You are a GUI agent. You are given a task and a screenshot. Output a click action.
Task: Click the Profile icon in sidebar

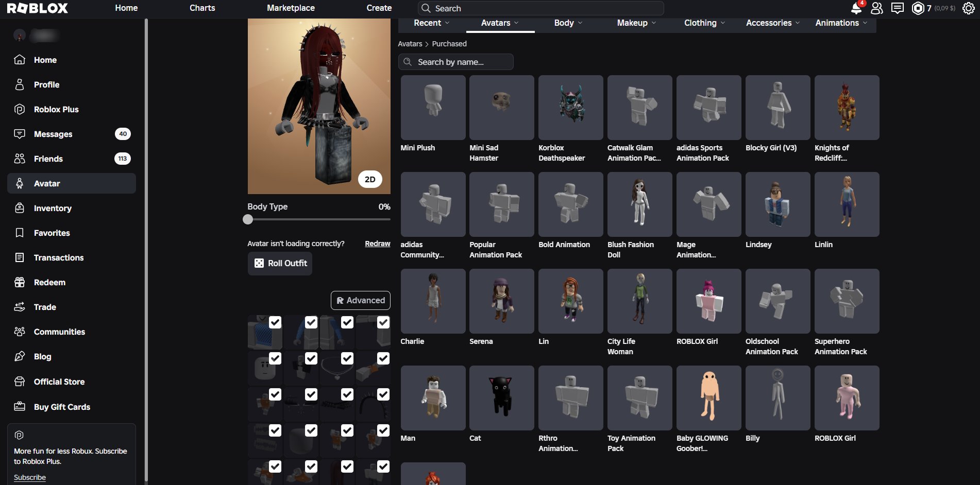click(x=20, y=84)
